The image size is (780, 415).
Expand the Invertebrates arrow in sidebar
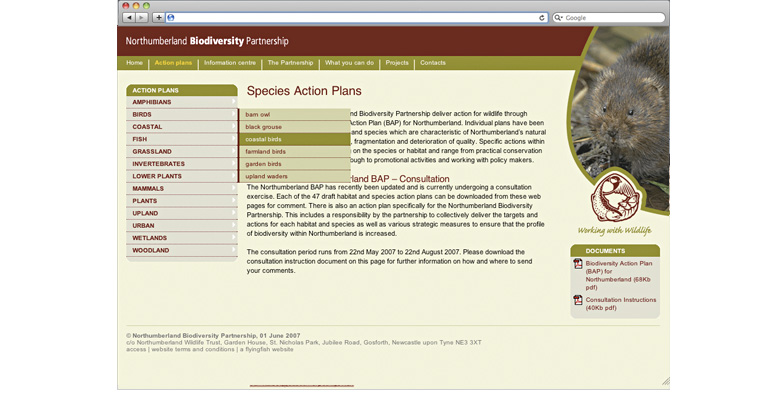coord(234,163)
